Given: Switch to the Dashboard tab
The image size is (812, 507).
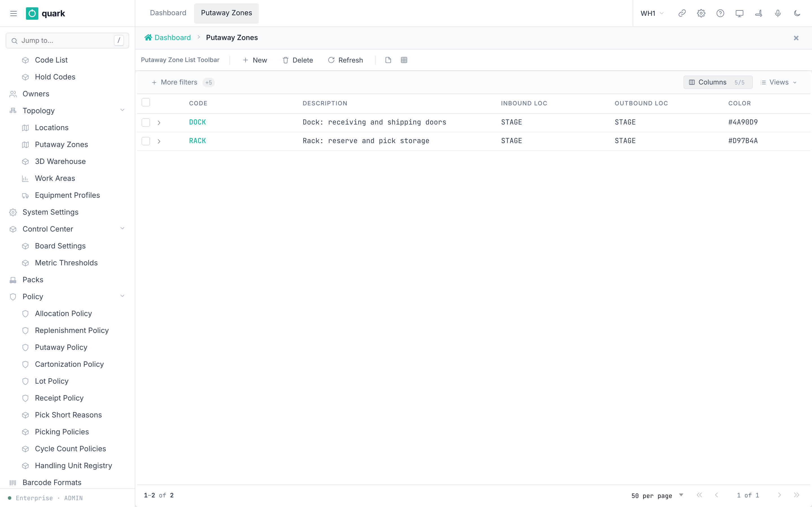Looking at the screenshot, I should pos(168,13).
